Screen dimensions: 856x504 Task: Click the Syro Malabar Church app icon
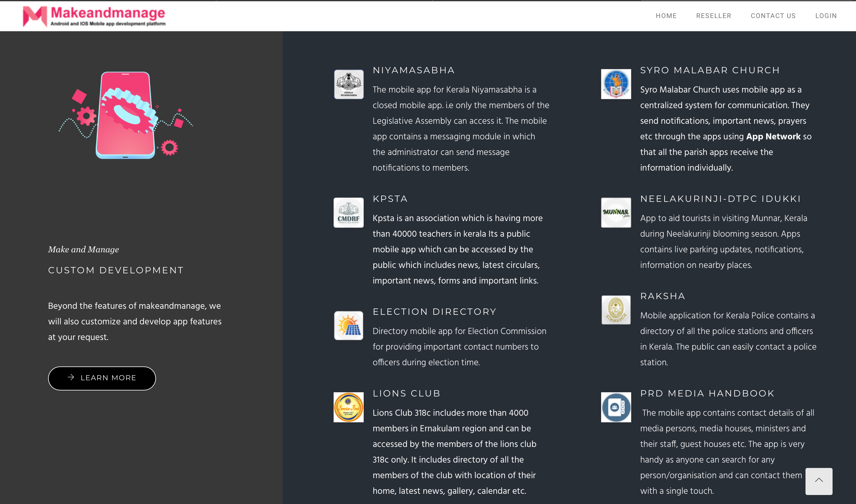616,84
